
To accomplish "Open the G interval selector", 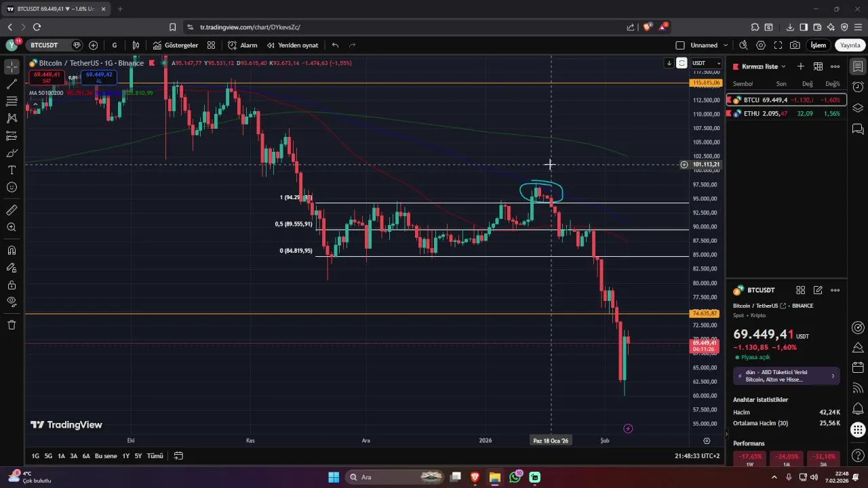I will click(x=115, y=45).
